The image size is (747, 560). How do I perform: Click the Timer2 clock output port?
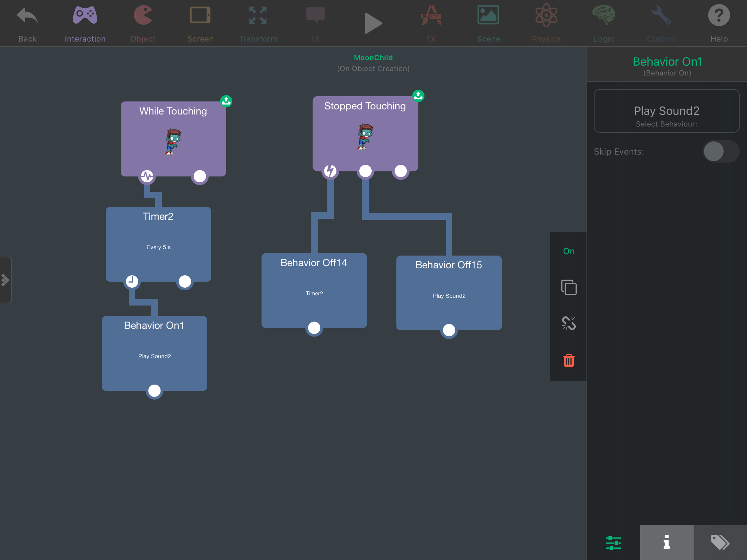132,281
